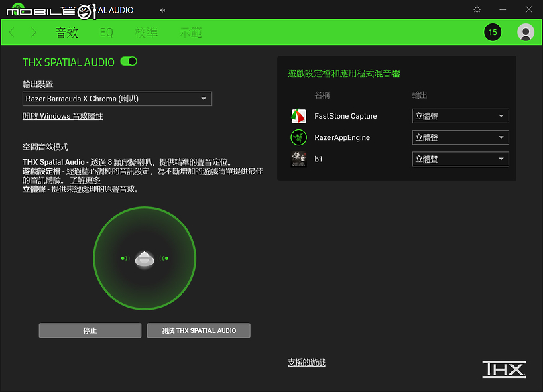Switch to the 校準 tab
Screen dimensions: 543x392
(x=146, y=33)
